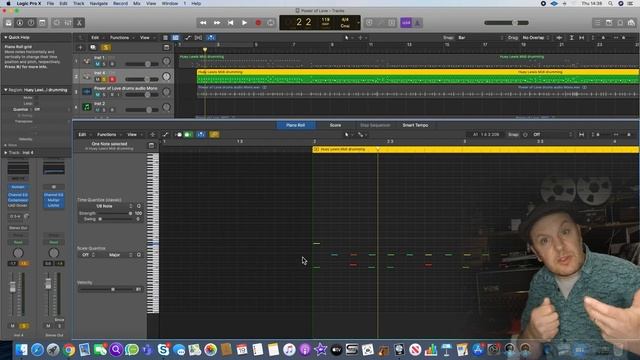The width and height of the screenshot is (640, 360).
Task: Toggle the Inspector button in the control bar
Action: pyautogui.click(x=20, y=23)
